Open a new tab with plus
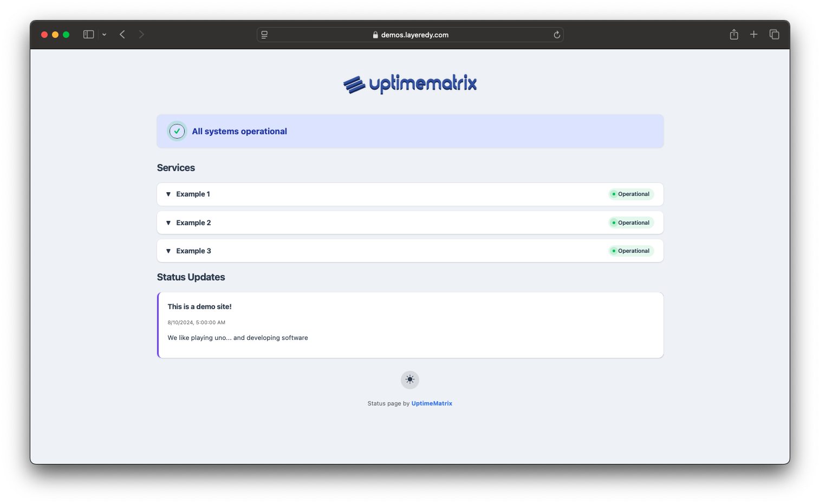The image size is (820, 504). click(x=753, y=34)
